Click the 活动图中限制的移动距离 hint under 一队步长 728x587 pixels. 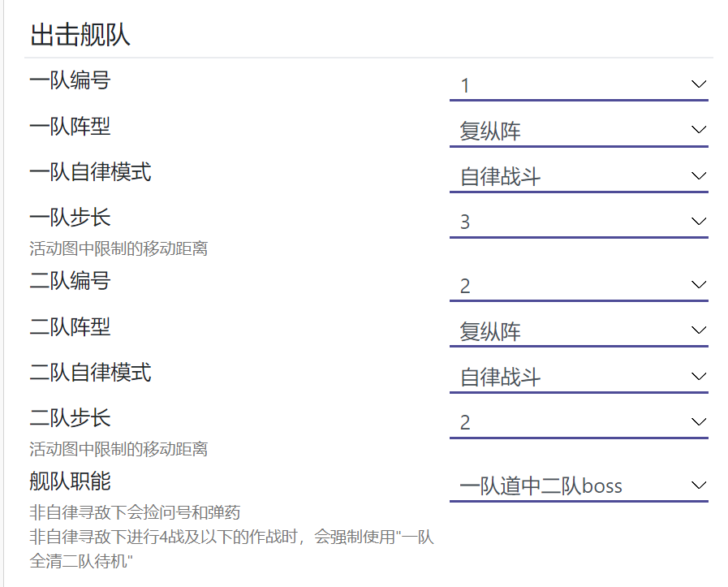(x=118, y=248)
